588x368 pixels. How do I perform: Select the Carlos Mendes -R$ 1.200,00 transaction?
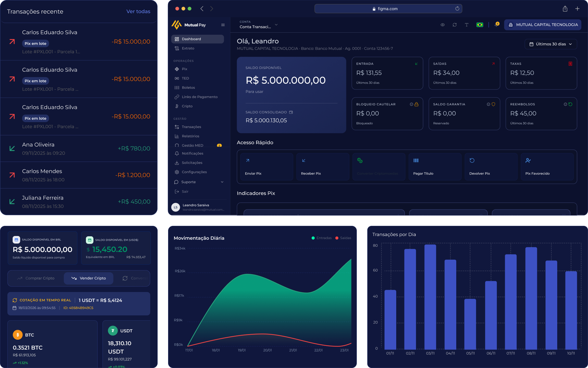tap(79, 175)
